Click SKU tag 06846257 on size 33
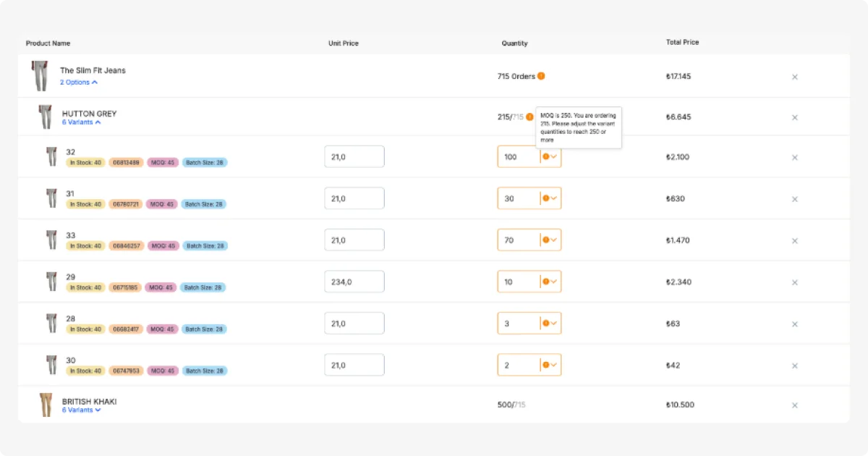868x456 pixels. pos(127,246)
